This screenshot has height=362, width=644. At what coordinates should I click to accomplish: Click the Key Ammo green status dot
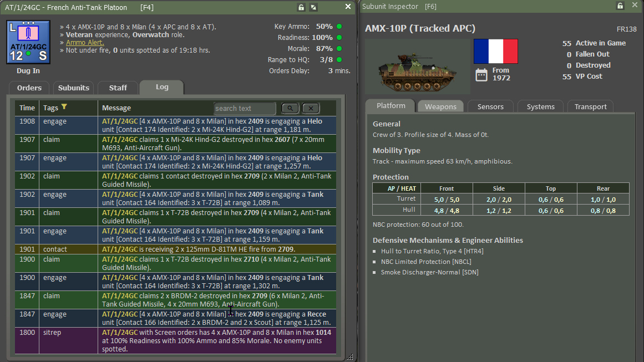point(339,26)
